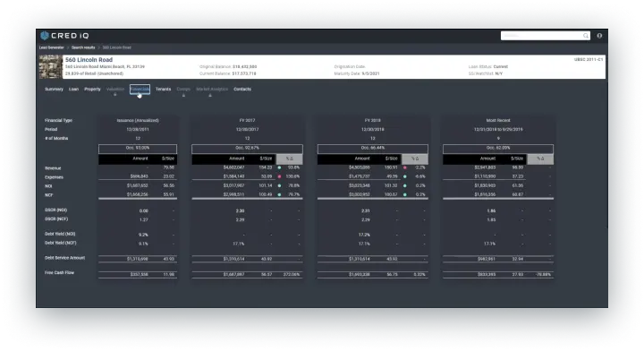Open the help info icon at top right
Viewport: 644px width, 351px height.
coord(599,36)
